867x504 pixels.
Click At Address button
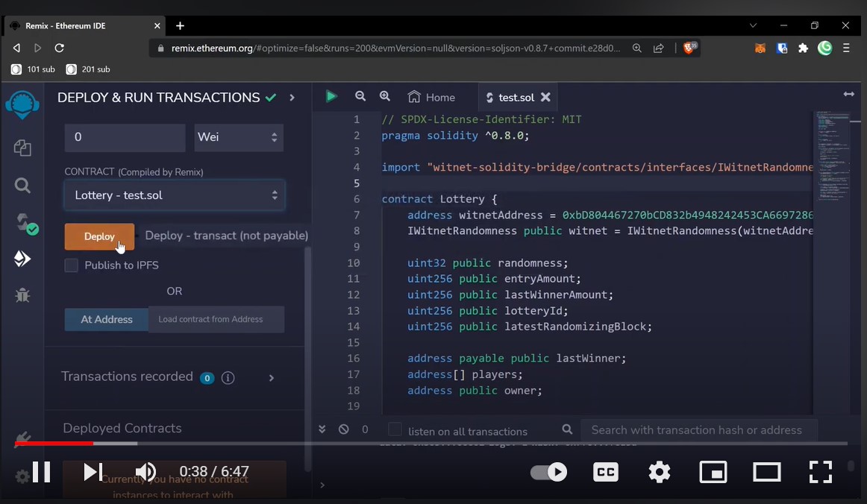pyautogui.click(x=107, y=319)
